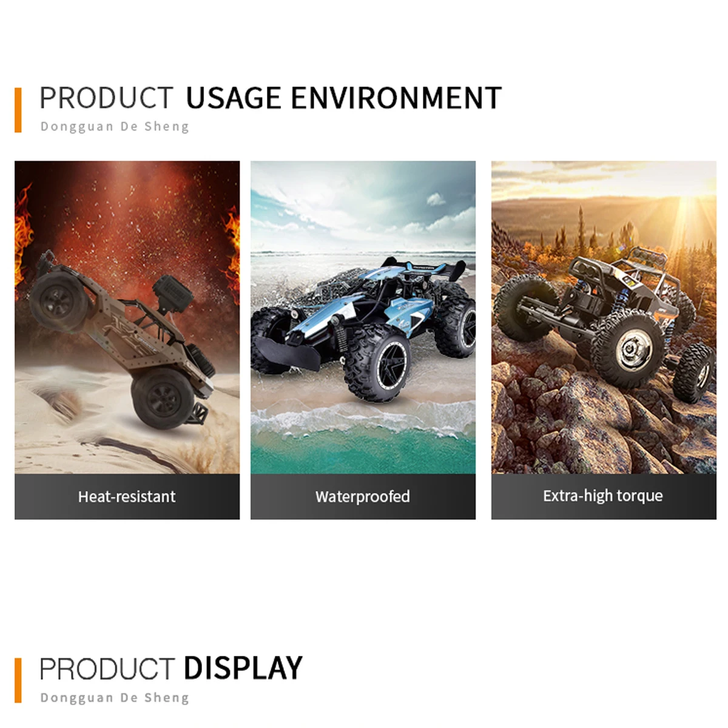Click orange accent bar beside Product Display
The width and height of the screenshot is (728, 728).
tap(18, 681)
